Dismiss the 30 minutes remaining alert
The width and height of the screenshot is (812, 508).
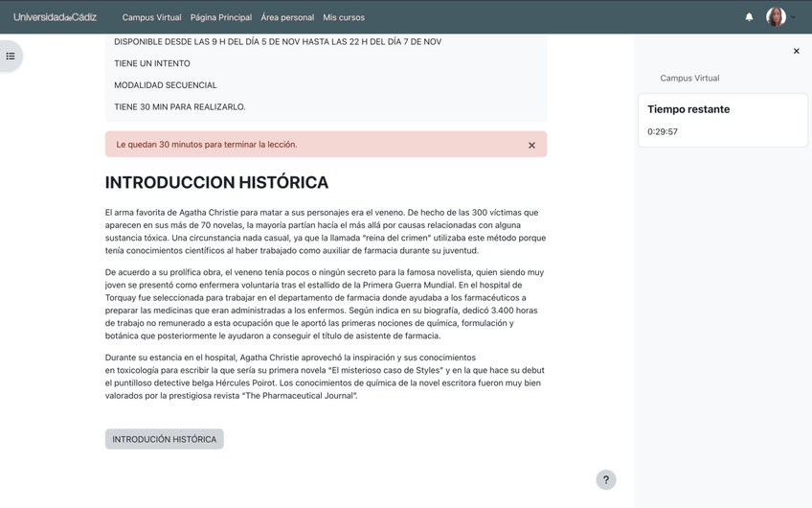(531, 145)
